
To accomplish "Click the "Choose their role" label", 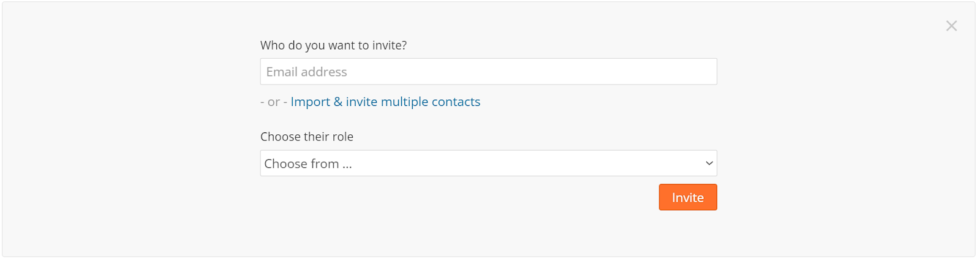I will pos(307,137).
